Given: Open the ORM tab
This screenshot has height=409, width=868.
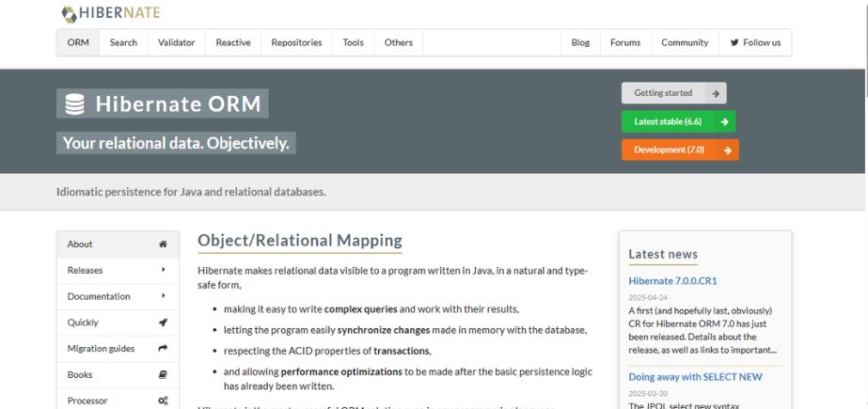Looking at the screenshot, I should tap(78, 42).
